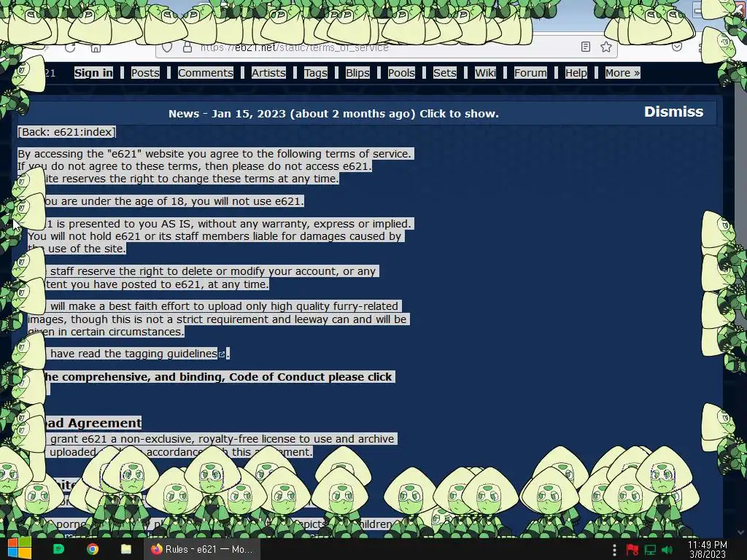
Task: Open the Blips navigation link
Action: click(357, 73)
